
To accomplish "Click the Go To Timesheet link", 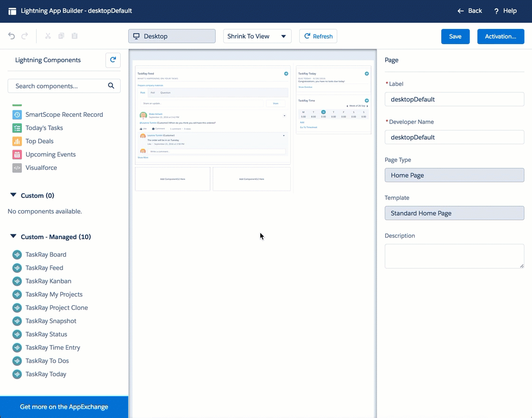I will (308, 128).
